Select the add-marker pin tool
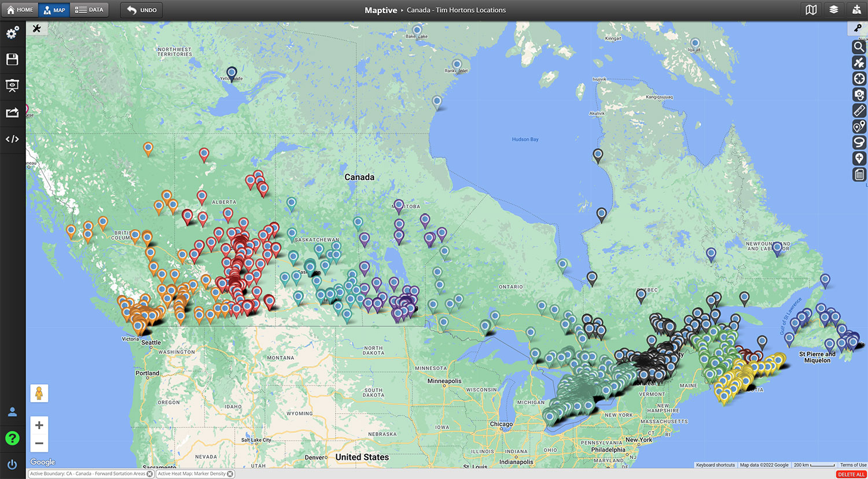 click(859, 158)
